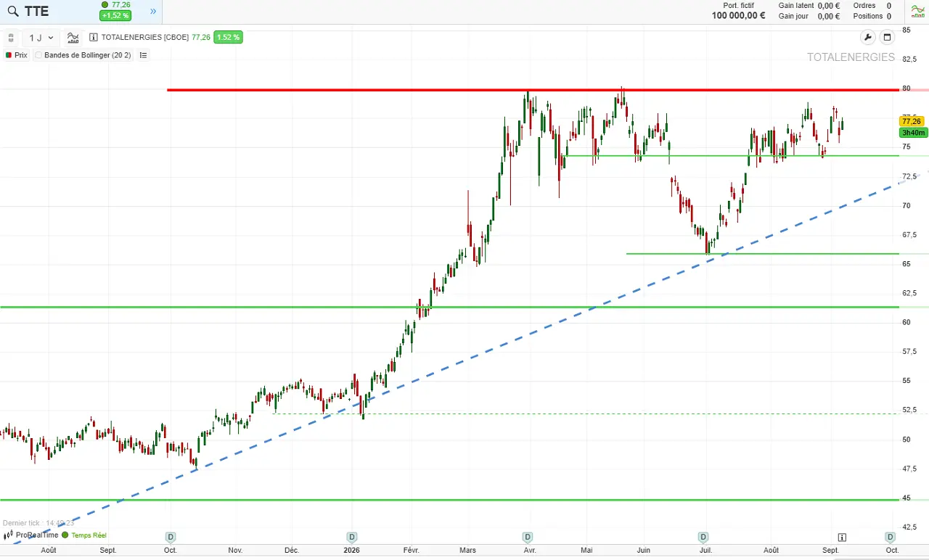Open the indicators chart icon beside timeframe

[x=73, y=38]
